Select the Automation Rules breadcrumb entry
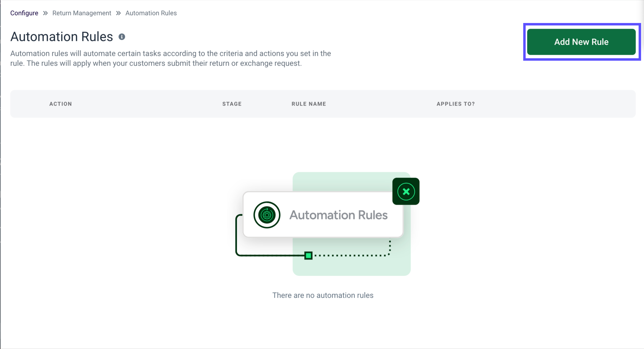Screen dimensions: 644x349 [x=151, y=13]
